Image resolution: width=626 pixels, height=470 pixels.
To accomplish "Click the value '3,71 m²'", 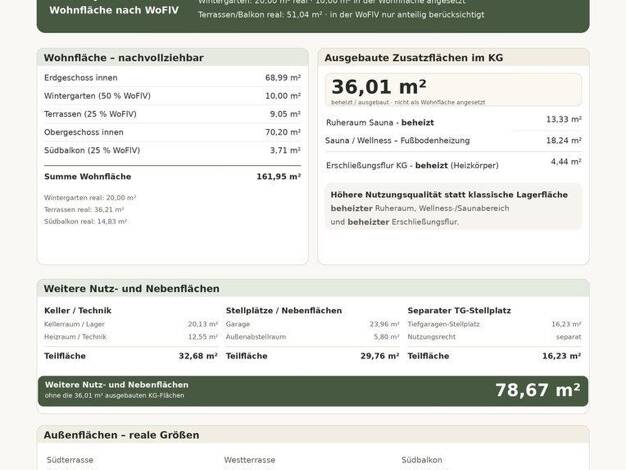I will (x=285, y=151).
